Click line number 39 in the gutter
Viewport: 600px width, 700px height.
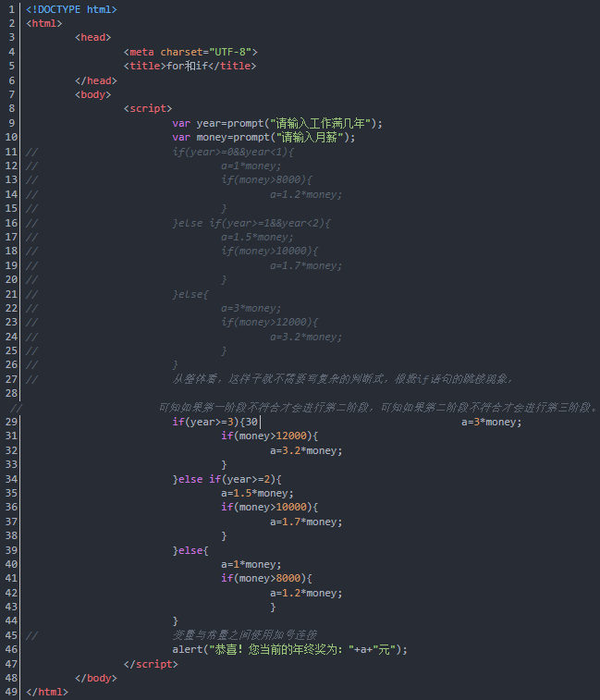[x=11, y=550]
